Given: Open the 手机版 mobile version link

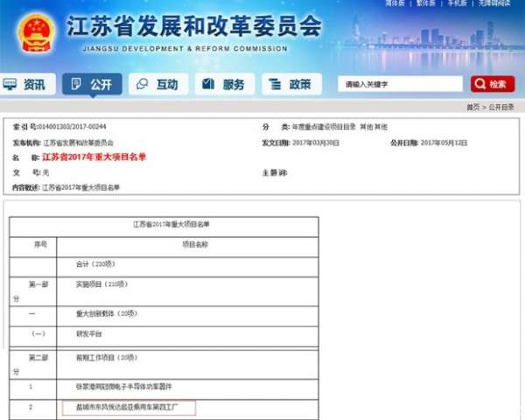Looking at the screenshot, I should (457, 4).
